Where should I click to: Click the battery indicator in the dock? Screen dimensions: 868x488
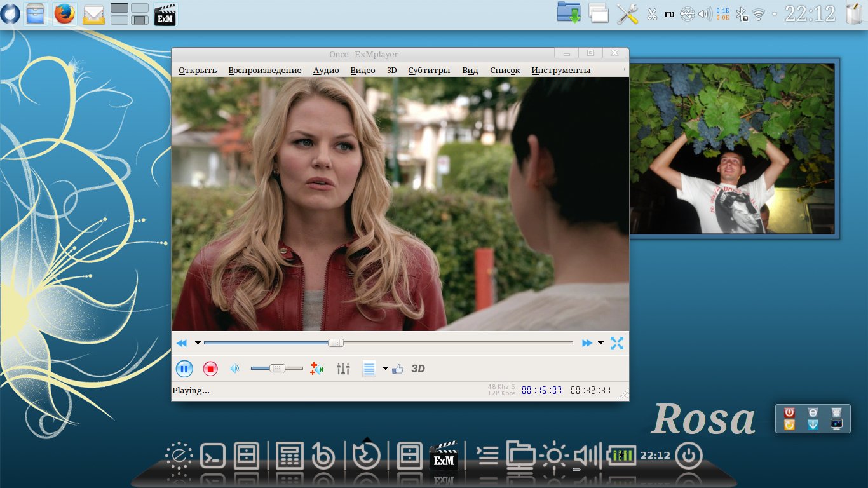click(621, 455)
